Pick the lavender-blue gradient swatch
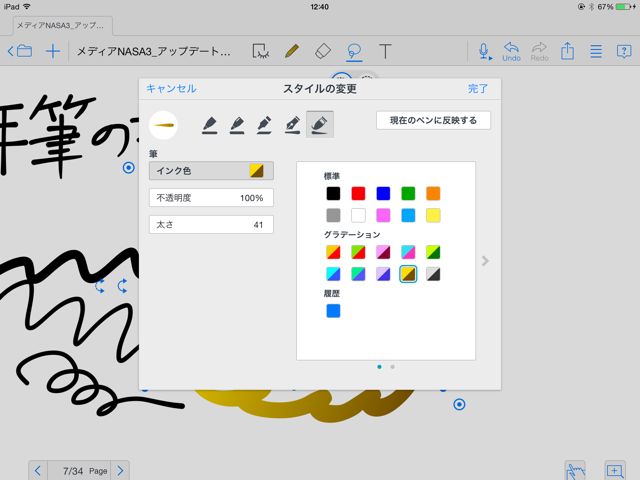Image resolution: width=640 pixels, height=480 pixels. [383, 274]
